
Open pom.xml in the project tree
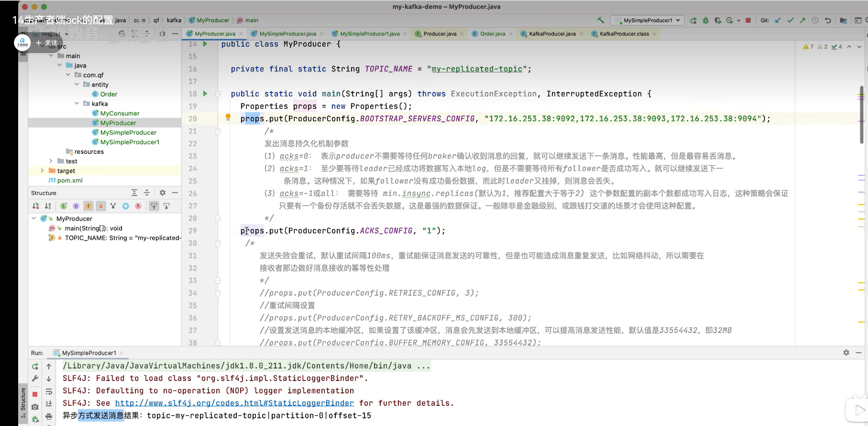pos(70,180)
